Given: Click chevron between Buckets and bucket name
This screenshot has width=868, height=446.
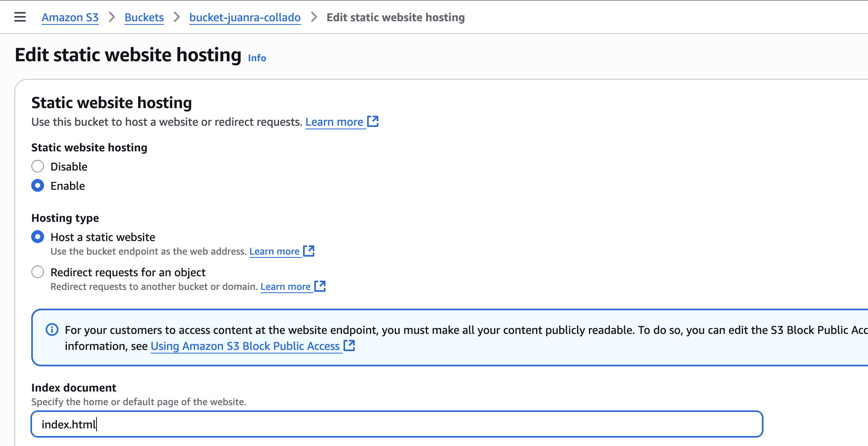Looking at the screenshot, I should click(x=177, y=17).
